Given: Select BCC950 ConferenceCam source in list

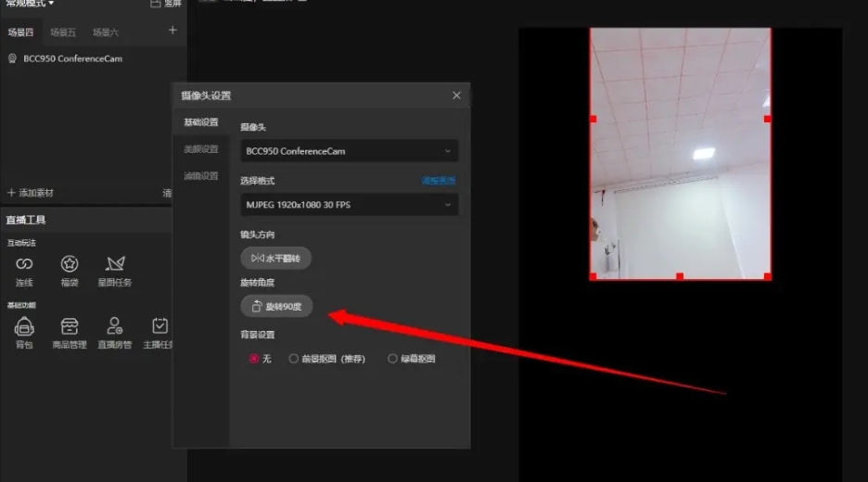Looking at the screenshot, I should coord(72,58).
